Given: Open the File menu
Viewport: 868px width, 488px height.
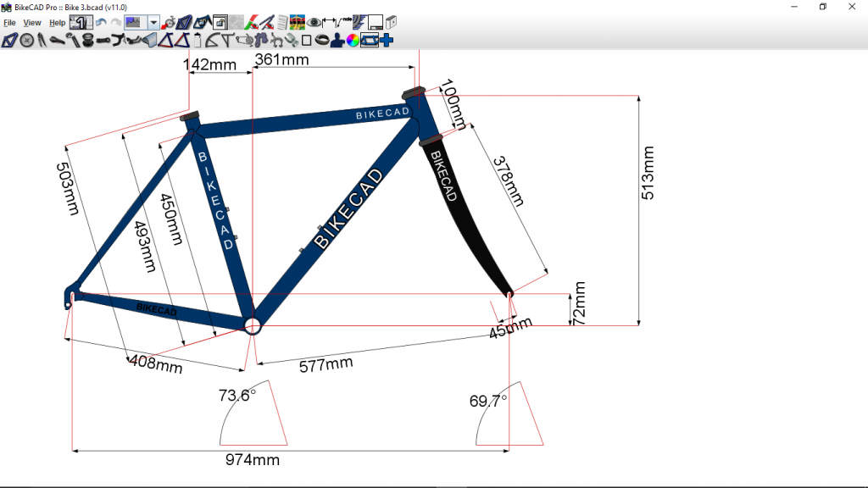Looking at the screenshot, I should click(9, 23).
